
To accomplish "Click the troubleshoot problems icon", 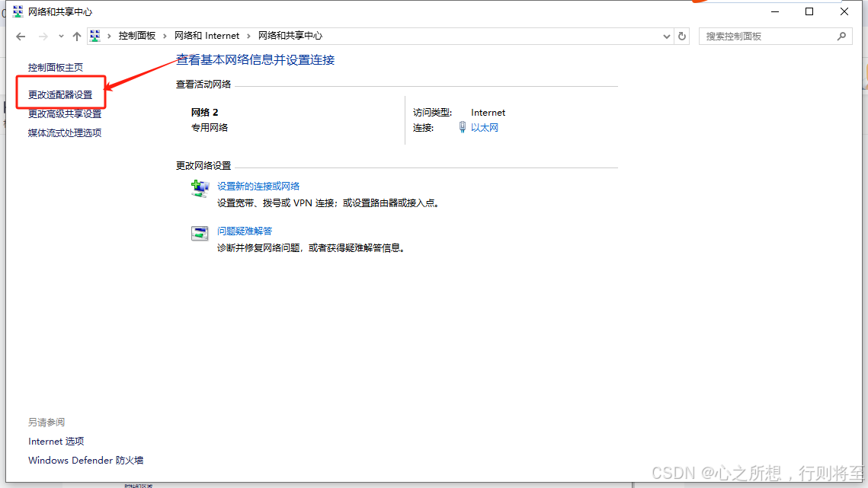I will pos(200,233).
